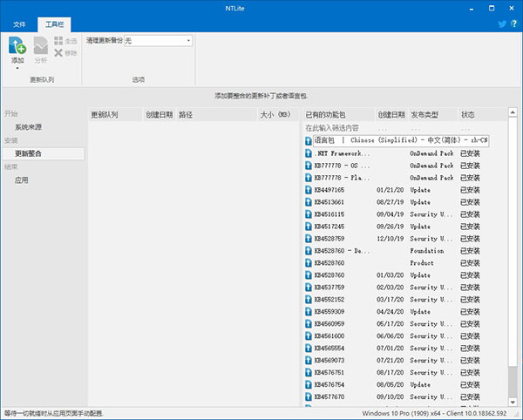The width and height of the screenshot is (523, 420).
Task: Click icon of 语言包 Chinese row
Action: pyautogui.click(x=309, y=140)
